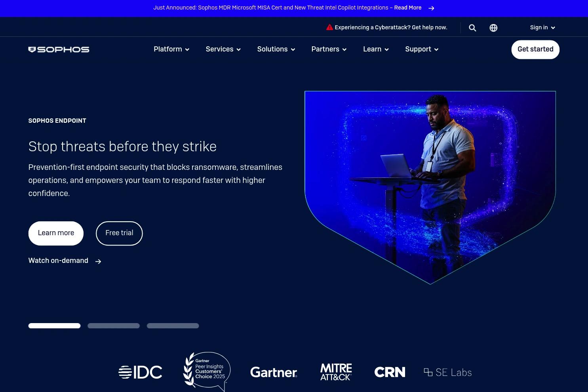
Task: Click the IDC logo
Action: click(x=140, y=372)
